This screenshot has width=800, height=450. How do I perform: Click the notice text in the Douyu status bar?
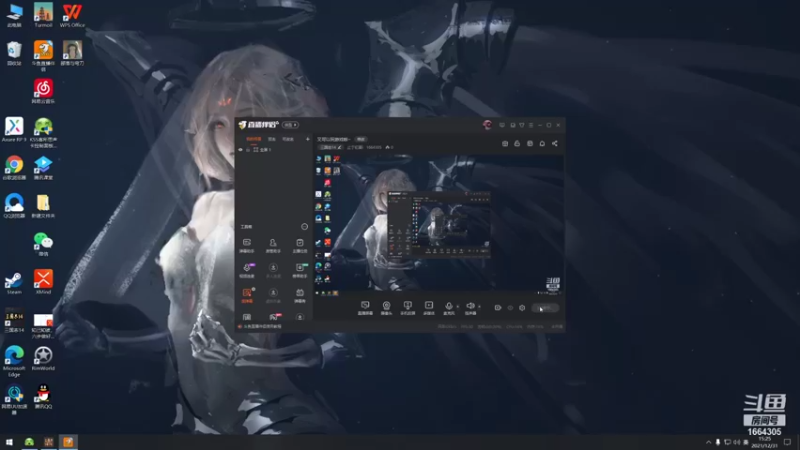[262, 327]
